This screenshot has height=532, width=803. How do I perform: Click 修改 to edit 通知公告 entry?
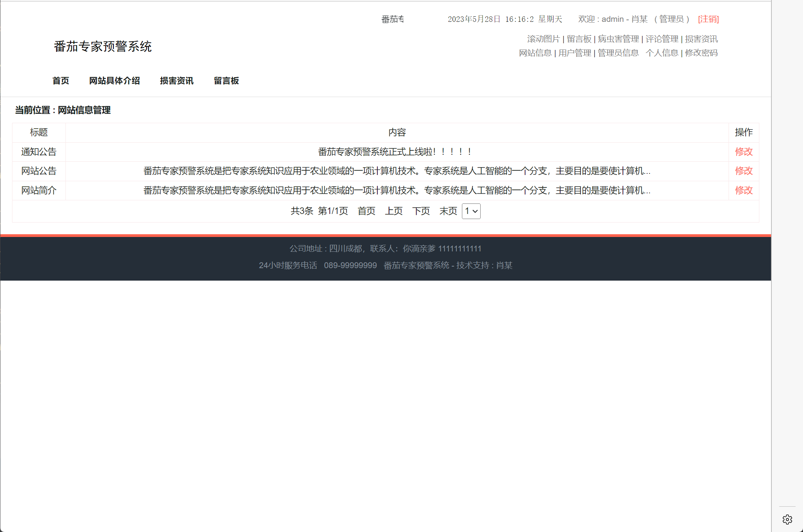pyautogui.click(x=744, y=152)
